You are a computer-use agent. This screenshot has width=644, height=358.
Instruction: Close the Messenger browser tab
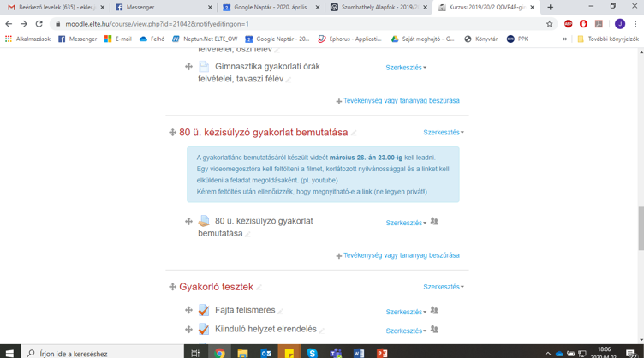[x=210, y=8]
